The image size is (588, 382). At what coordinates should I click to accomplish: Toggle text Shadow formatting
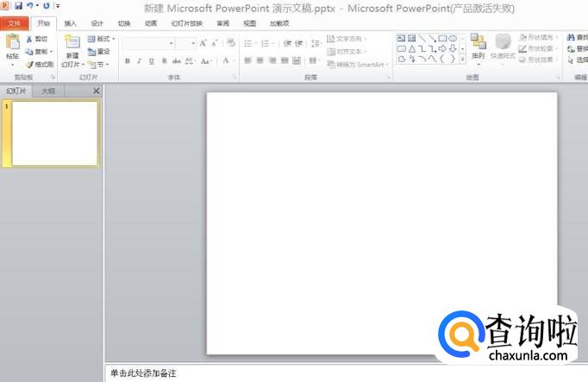point(165,60)
